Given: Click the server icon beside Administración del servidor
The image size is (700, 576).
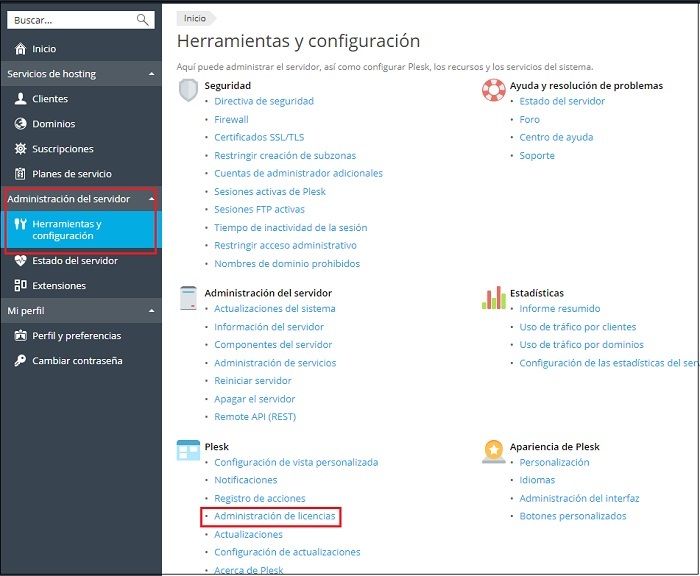Looking at the screenshot, I should (188, 298).
